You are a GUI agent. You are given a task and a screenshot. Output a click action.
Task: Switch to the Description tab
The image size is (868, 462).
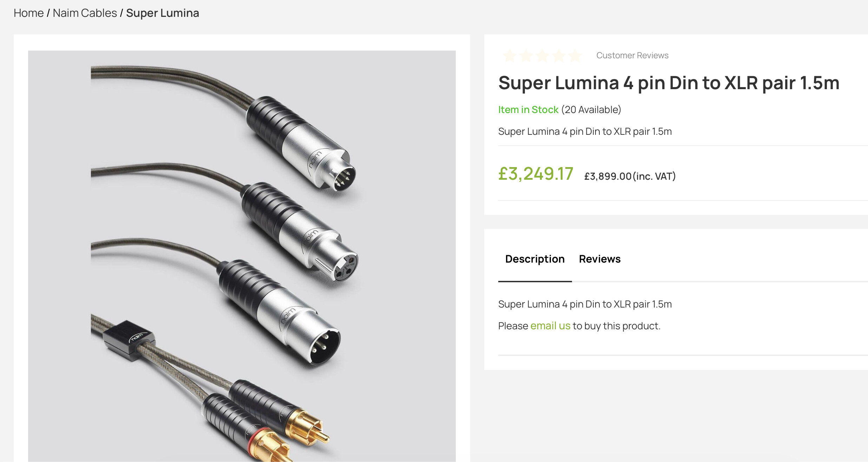[535, 259]
